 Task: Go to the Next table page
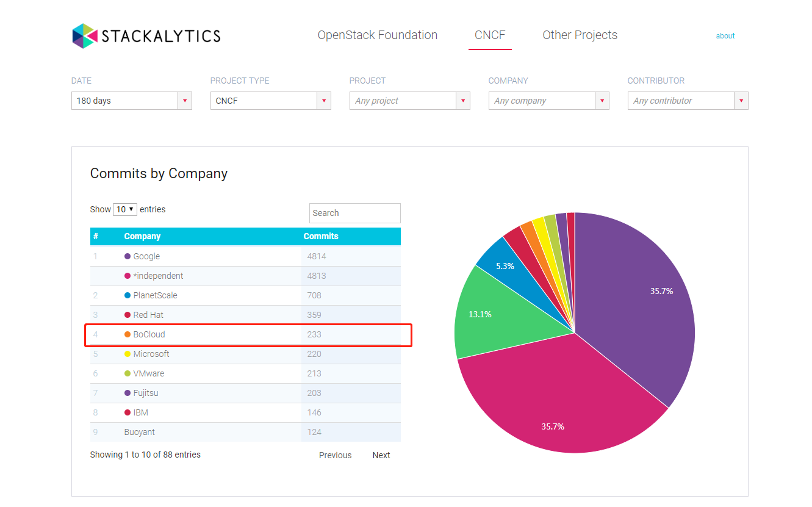click(381, 455)
